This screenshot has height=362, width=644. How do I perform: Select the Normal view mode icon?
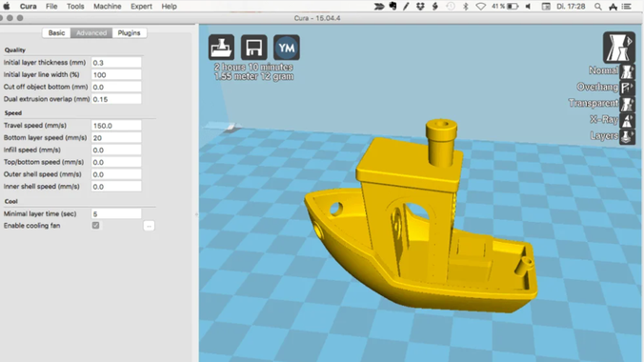coord(627,71)
